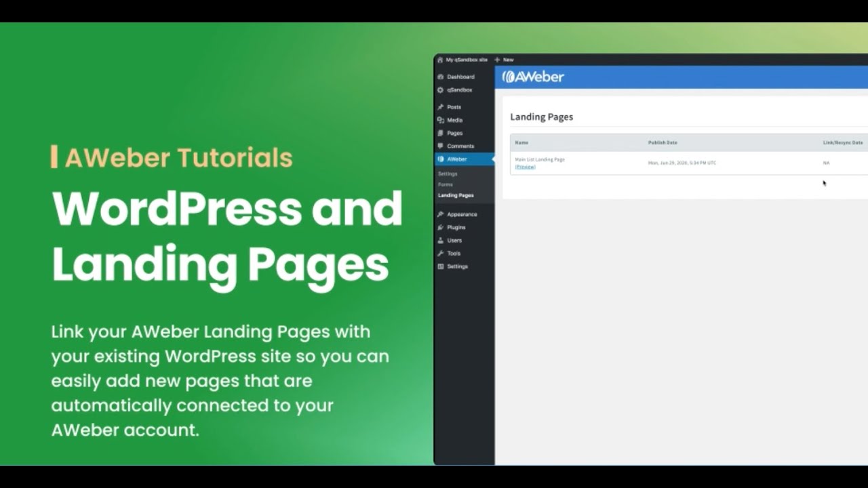The image size is (868, 488).
Task: Open Dashboard via its gauge icon
Action: click(x=441, y=77)
